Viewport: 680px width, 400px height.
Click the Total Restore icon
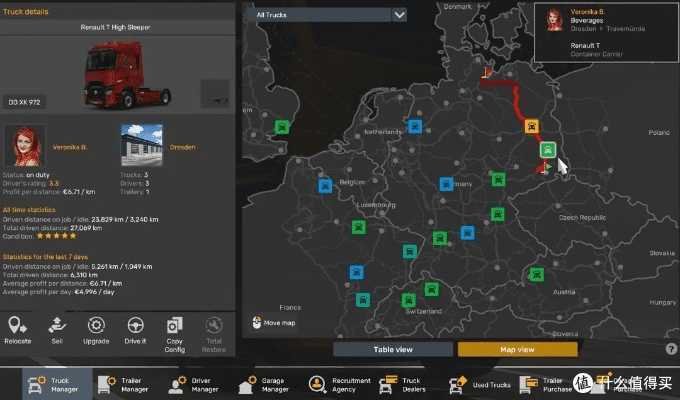click(x=213, y=327)
